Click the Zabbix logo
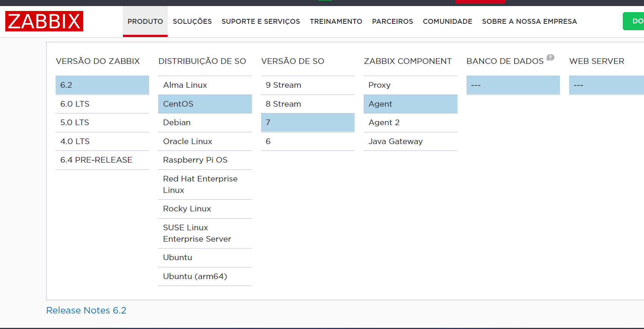This screenshot has width=644, height=329. 44,21
